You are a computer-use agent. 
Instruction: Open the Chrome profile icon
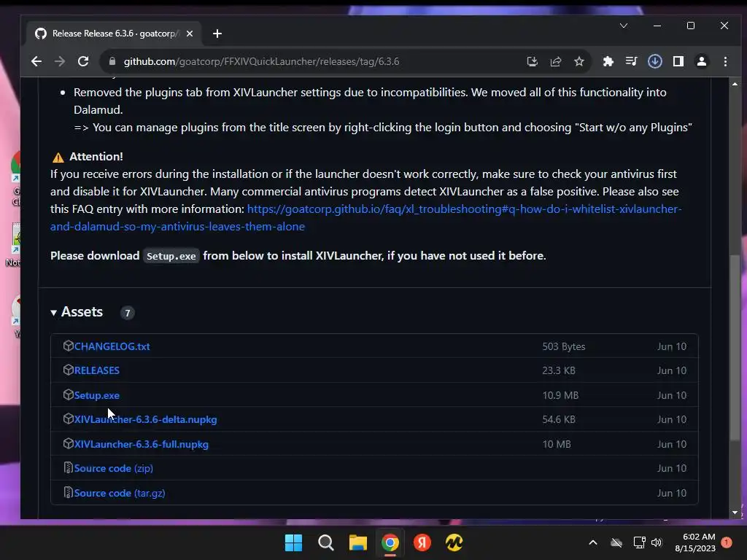(x=702, y=61)
